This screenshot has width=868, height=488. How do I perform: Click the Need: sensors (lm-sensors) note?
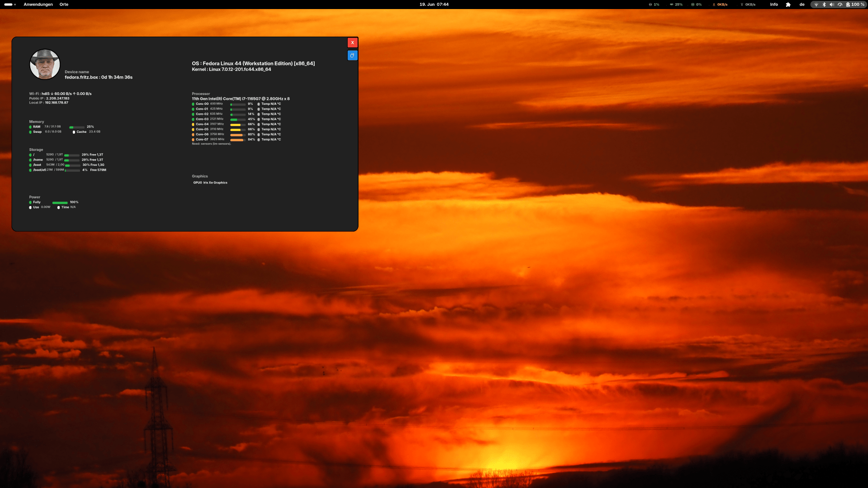(x=211, y=144)
